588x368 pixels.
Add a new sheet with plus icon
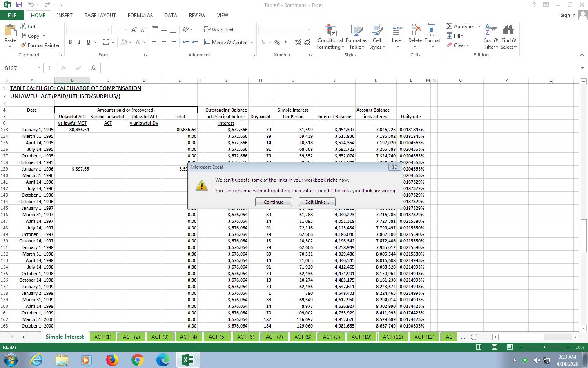coord(474,337)
